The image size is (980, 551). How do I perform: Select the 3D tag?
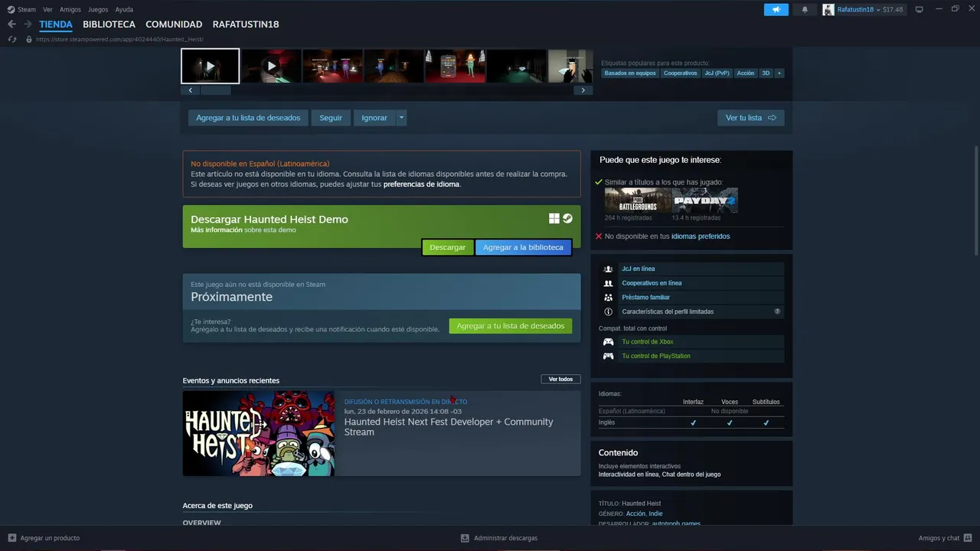766,73
